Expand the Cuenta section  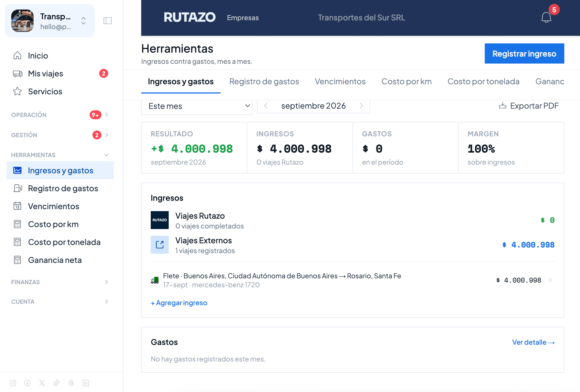[60, 302]
